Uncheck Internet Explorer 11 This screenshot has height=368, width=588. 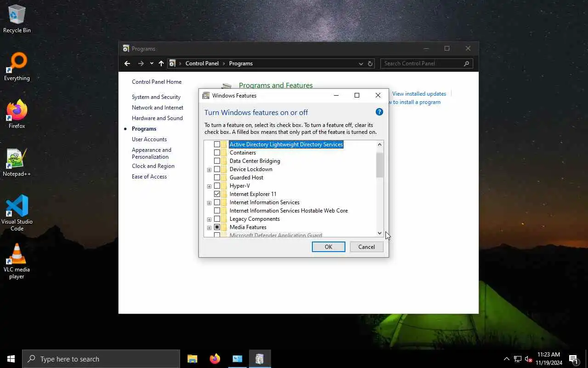[217, 194]
